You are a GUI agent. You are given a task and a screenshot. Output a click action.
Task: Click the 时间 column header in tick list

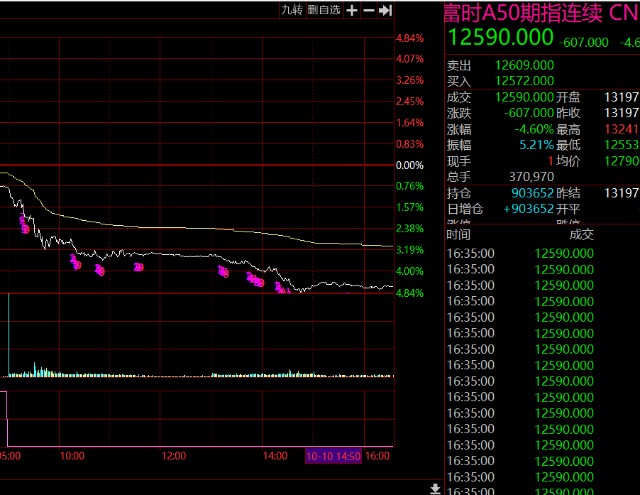(458, 235)
